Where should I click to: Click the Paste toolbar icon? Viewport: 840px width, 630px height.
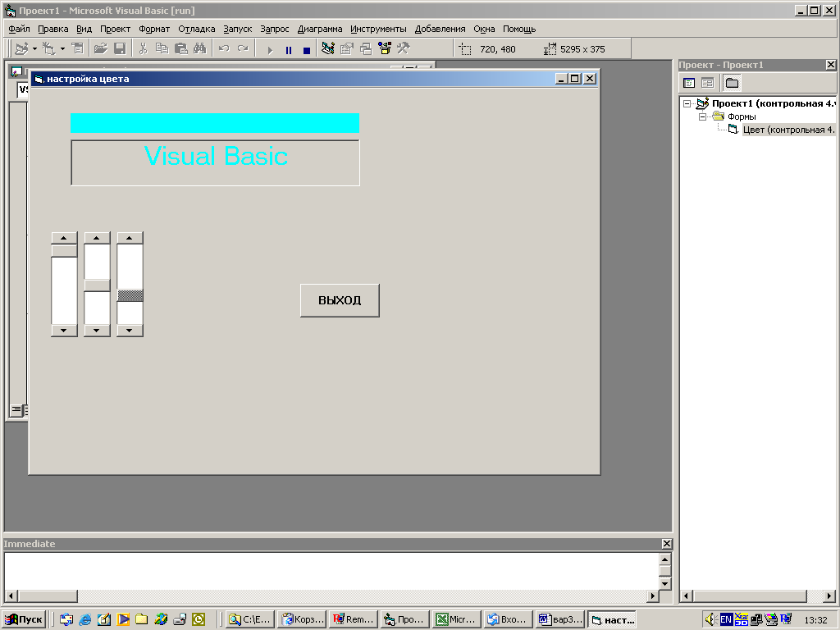[x=181, y=48]
